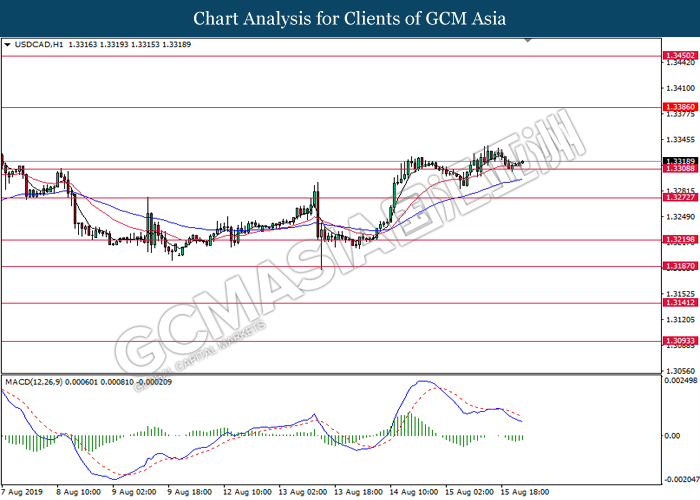Click the 0.002498 MACD scale value

point(681,381)
